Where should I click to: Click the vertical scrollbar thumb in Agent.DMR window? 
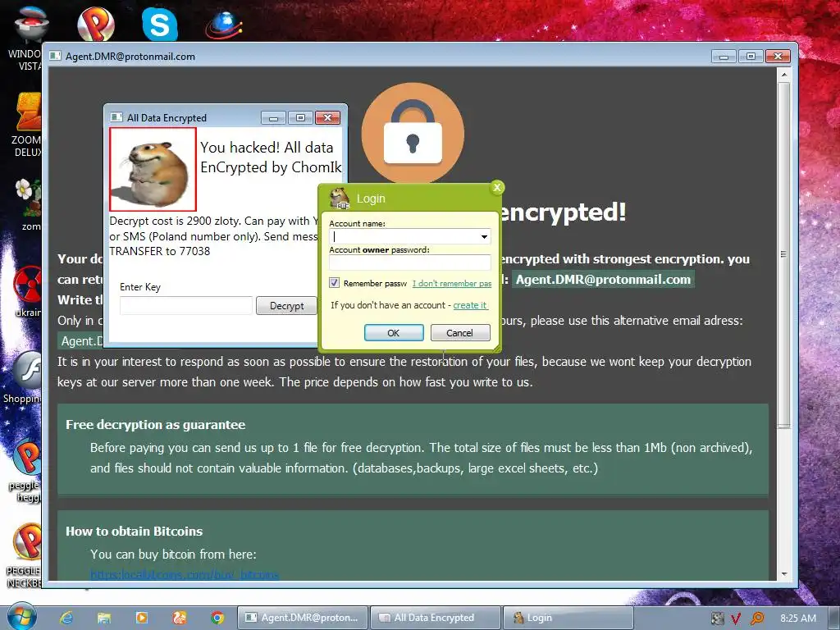(x=783, y=254)
